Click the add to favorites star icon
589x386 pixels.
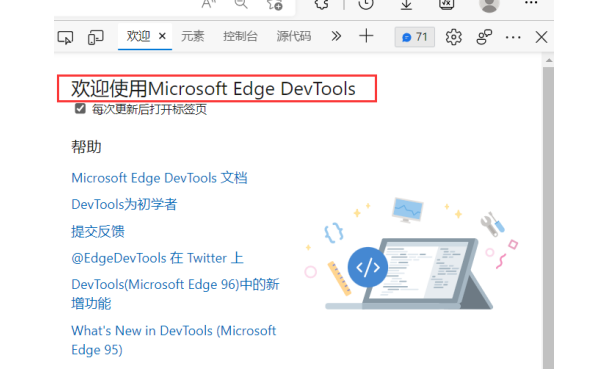pyautogui.click(x=274, y=5)
